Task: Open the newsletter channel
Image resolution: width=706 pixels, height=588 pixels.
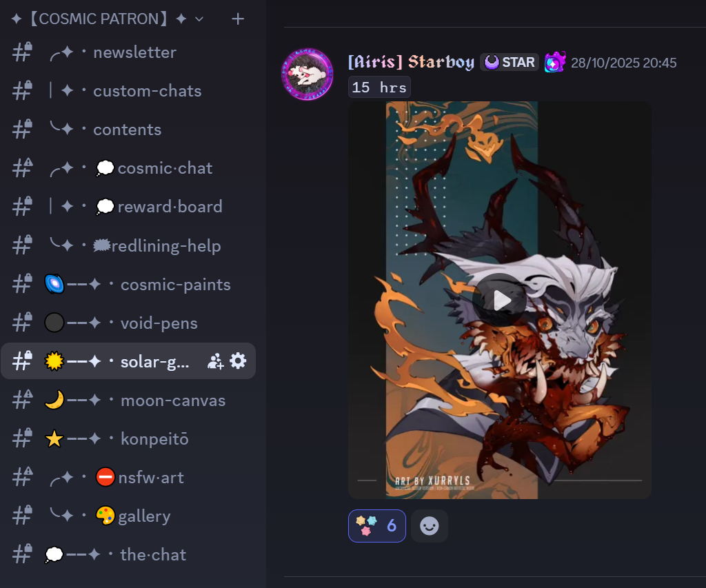Action: click(x=128, y=52)
